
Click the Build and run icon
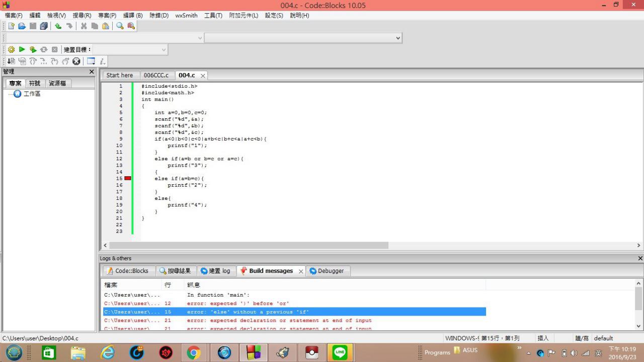point(33,49)
